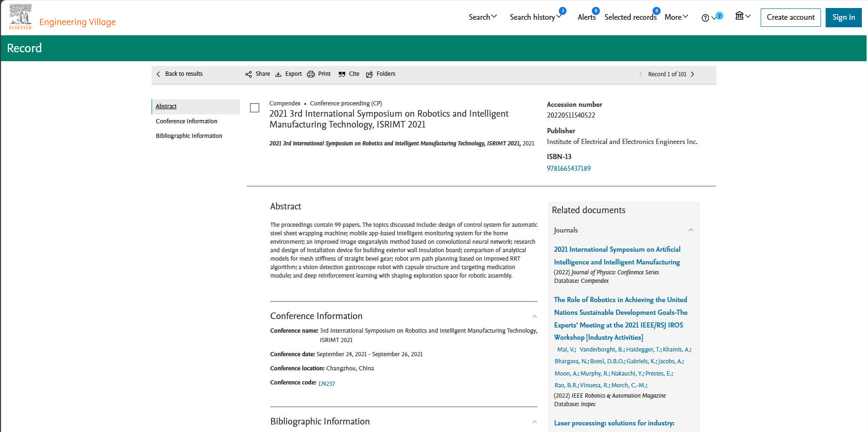The width and height of the screenshot is (868, 432).
Task: Click the help question mark icon
Action: click(705, 18)
